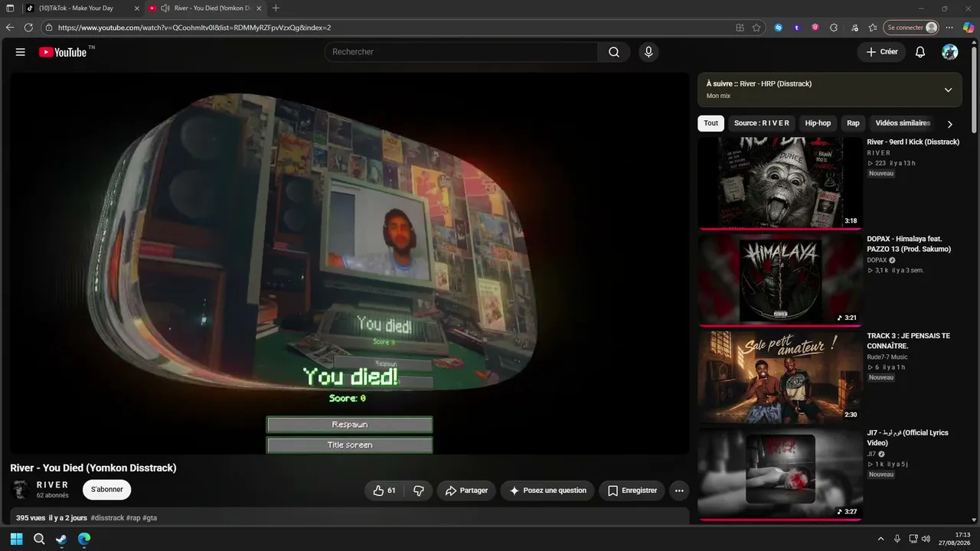980x551 pixels.
Task: Open the YouTube account avatar menu
Action: pos(950,52)
